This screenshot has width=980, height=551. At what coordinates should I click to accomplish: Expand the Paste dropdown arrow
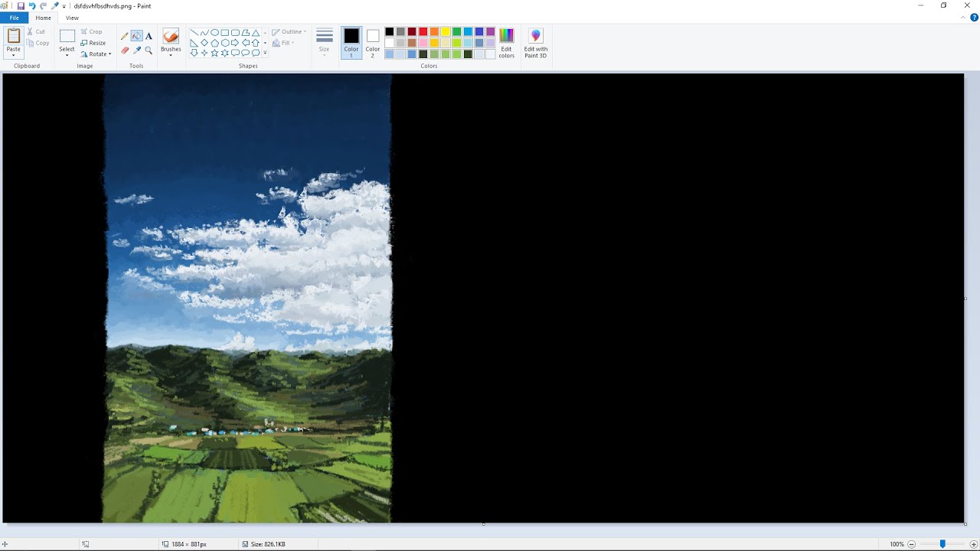(13, 55)
